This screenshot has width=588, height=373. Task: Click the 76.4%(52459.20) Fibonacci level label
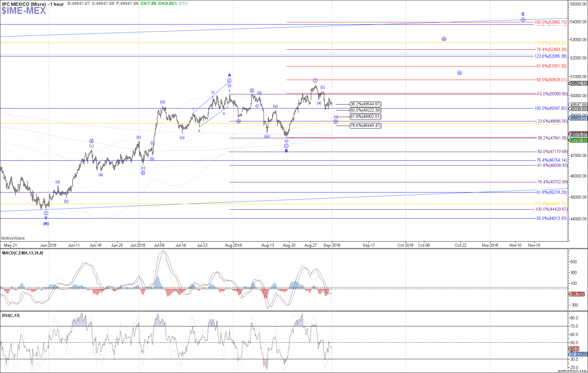[552, 49]
